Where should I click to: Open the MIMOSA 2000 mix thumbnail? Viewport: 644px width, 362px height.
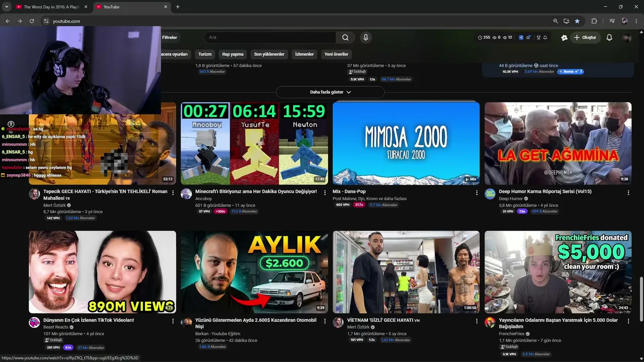406,143
